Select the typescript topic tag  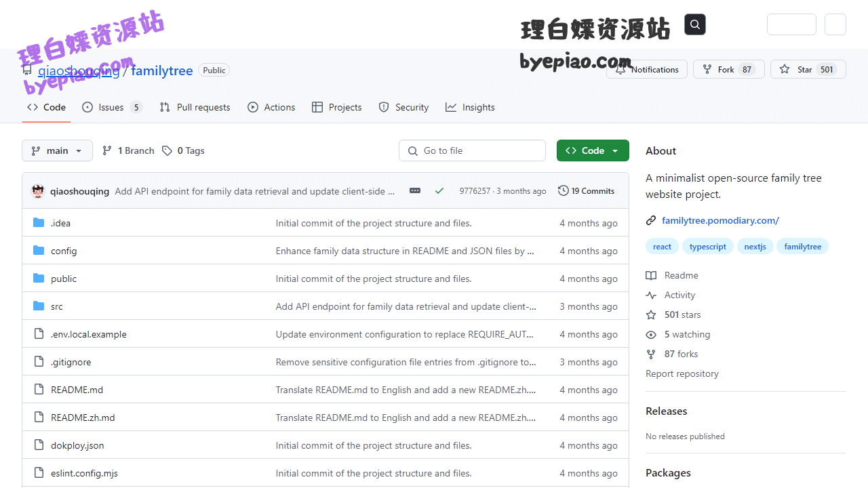[x=707, y=247]
